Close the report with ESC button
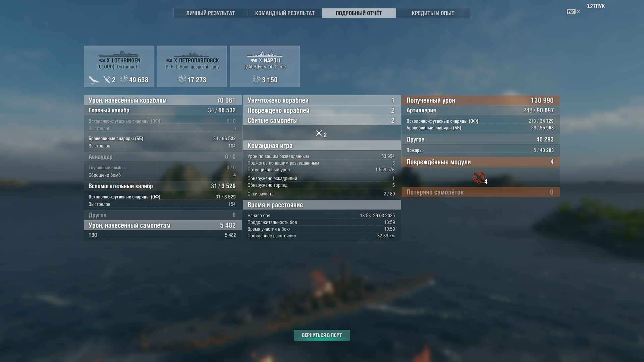The width and height of the screenshot is (644, 362). coord(574,12)
